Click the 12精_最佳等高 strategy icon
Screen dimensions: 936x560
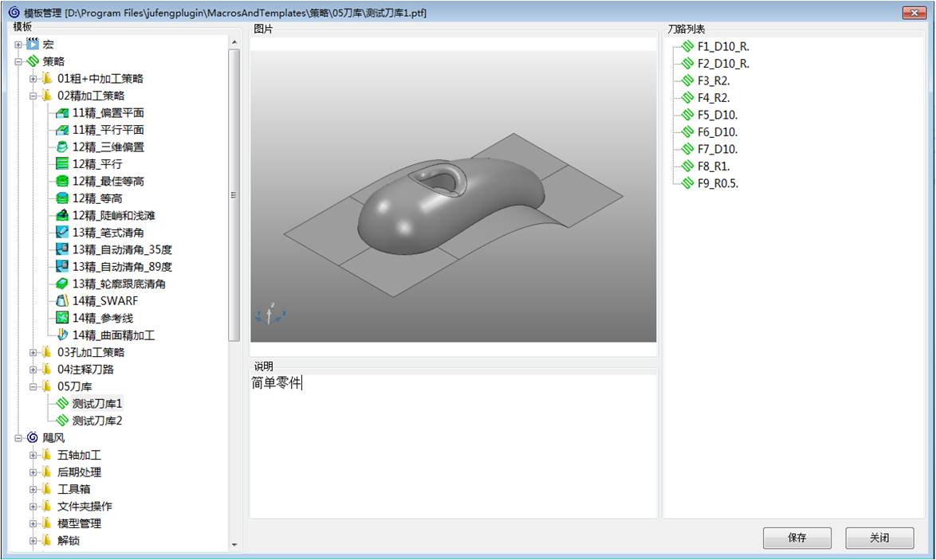[x=62, y=182]
